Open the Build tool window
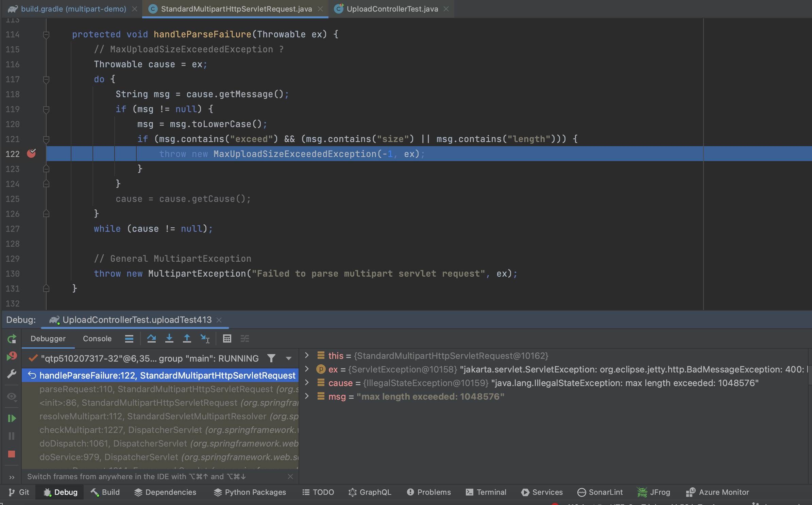Screen dimensions: 812x505 105,492
